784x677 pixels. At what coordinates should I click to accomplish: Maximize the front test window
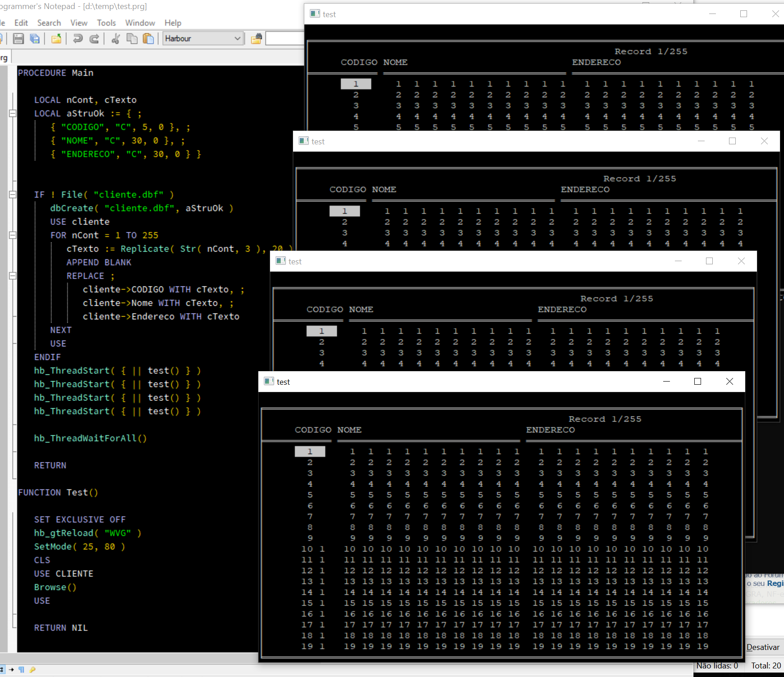coord(697,382)
